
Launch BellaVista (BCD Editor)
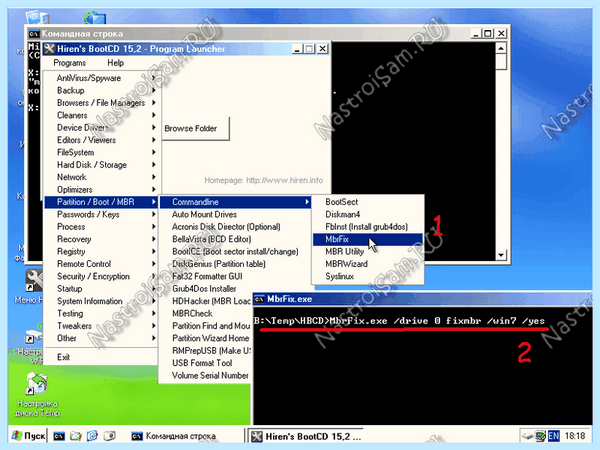[x=235, y=239]
